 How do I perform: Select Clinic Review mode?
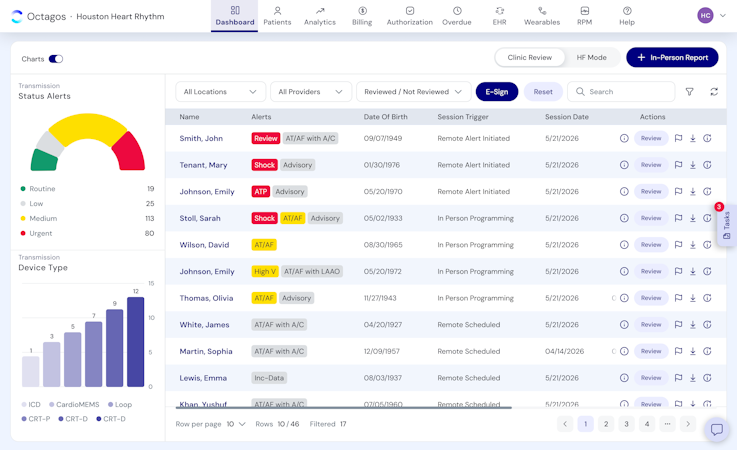(x=530, y=57)
